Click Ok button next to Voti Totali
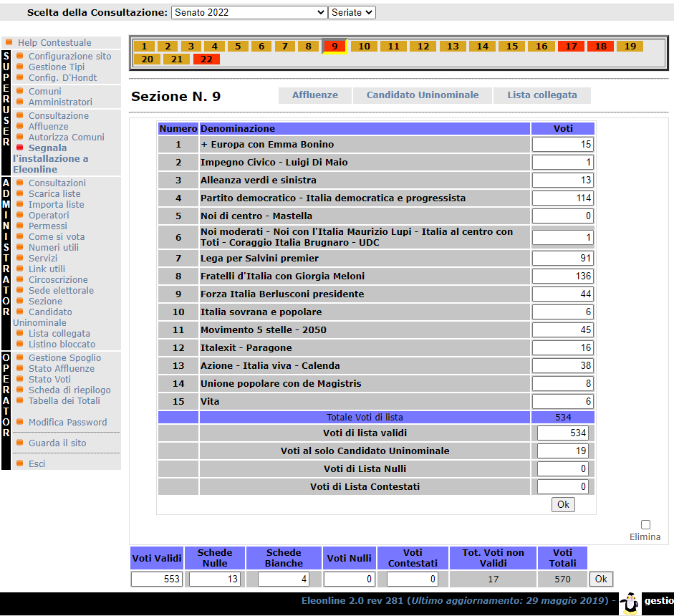 tap(601, 579)
